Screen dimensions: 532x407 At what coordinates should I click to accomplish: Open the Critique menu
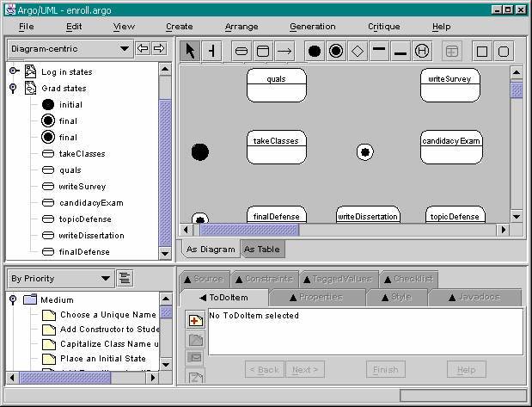pos(383,27)
